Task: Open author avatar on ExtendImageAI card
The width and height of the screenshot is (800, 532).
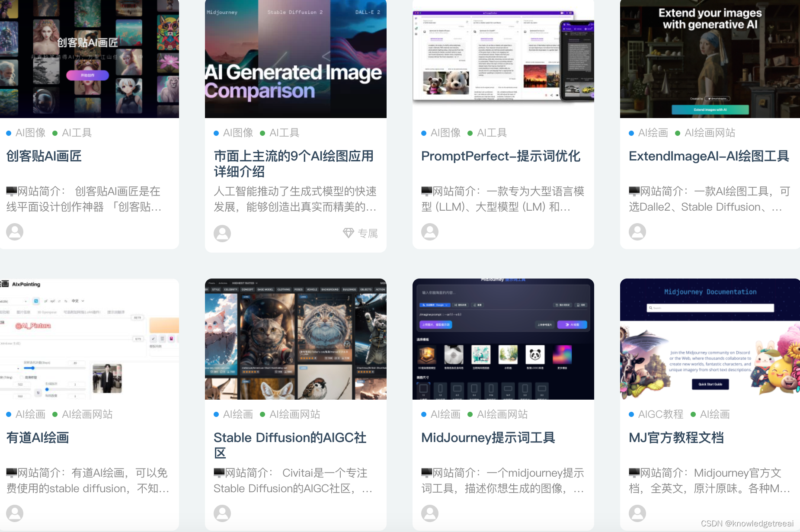Action: [x=637, y=232]
